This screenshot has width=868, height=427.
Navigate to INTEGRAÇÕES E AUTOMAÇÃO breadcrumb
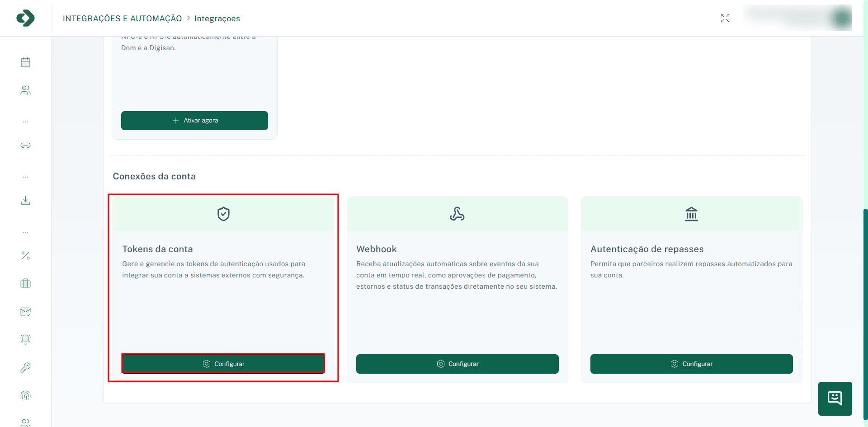[122, 19]
